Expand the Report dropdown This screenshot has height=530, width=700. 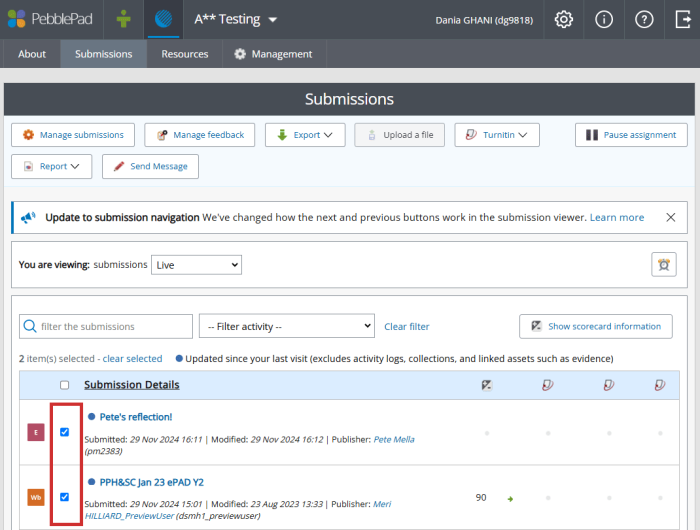tap(51, 167)
